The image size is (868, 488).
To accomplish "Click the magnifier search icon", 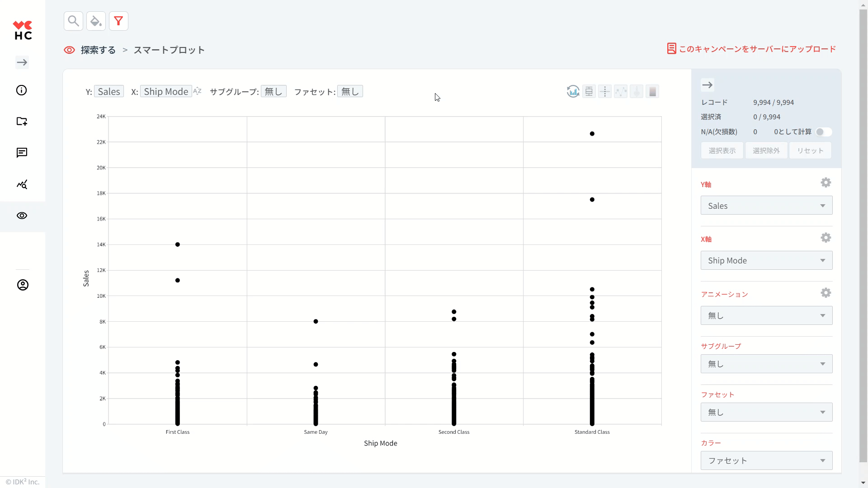I will coord(73,21).
